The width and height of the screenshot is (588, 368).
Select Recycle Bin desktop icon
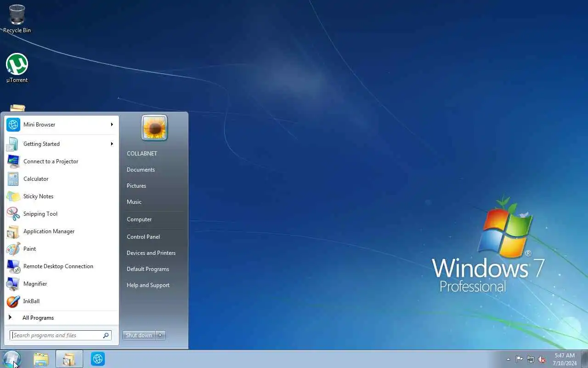tap(17, 19)
